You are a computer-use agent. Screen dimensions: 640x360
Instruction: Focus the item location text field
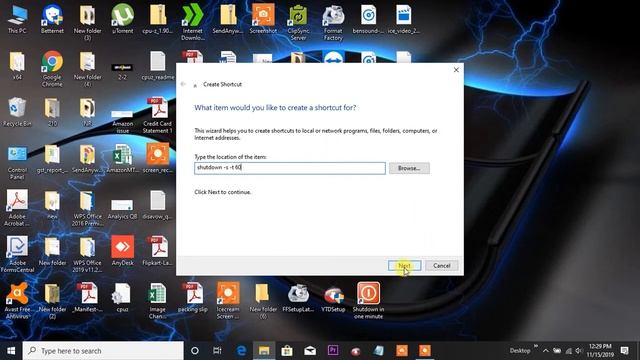(290, 168)
